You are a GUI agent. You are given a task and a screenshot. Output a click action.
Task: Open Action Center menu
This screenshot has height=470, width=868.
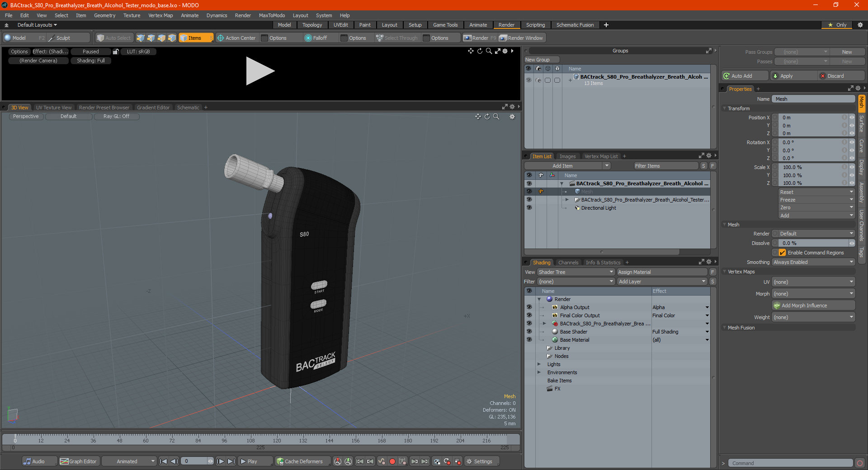click(236, 38)
